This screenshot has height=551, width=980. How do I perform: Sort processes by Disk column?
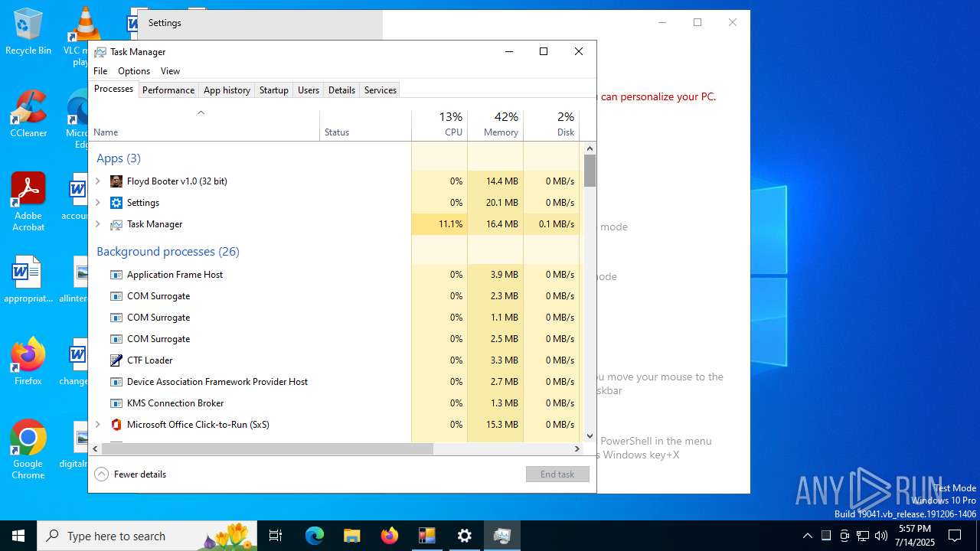551,126
